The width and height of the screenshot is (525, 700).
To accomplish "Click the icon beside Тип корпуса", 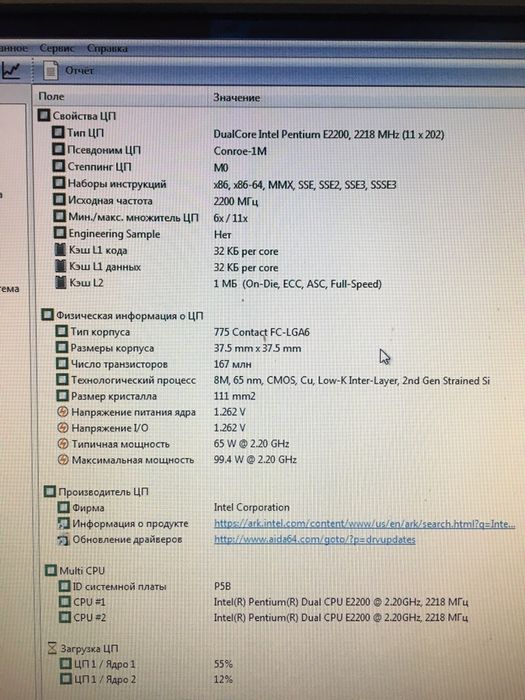I will pyautogui.click(x=61, y=331).
